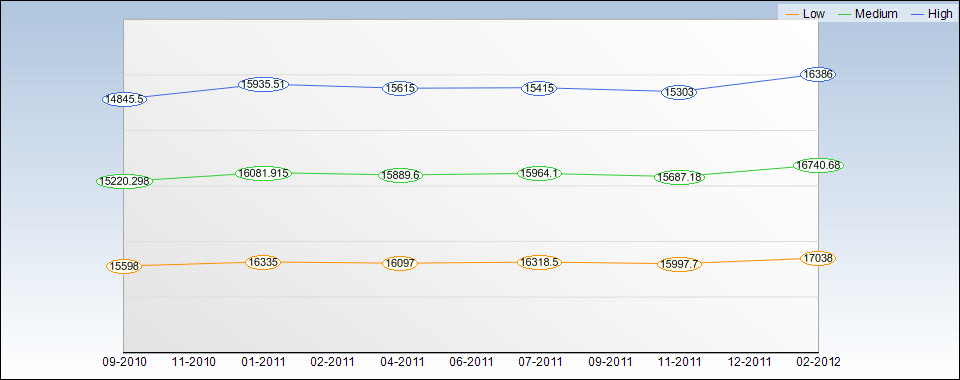Click the Medium legend entry
Image resolution: width=960 pixels, height=380 pixels.
click(868, 13)
